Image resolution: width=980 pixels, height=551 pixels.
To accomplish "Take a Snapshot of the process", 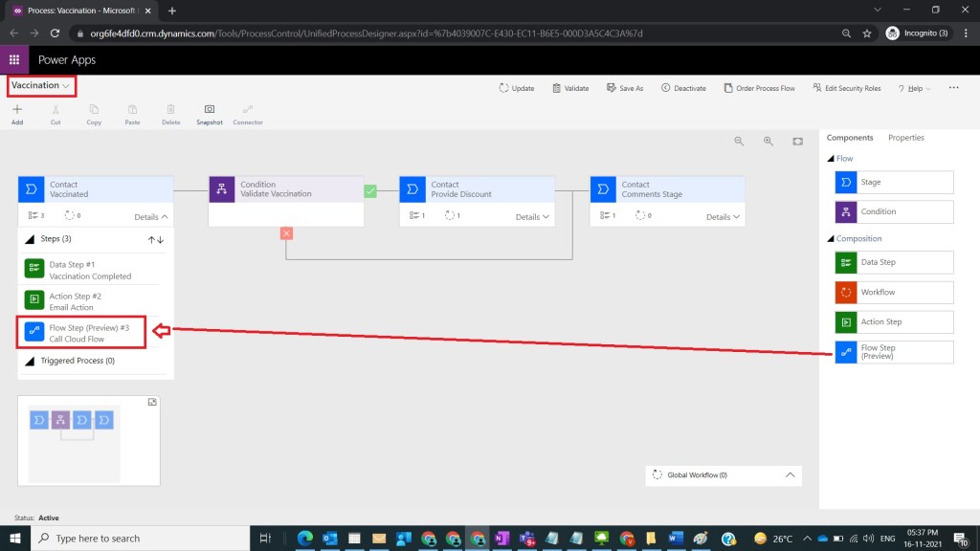I will tap(210, 114).
